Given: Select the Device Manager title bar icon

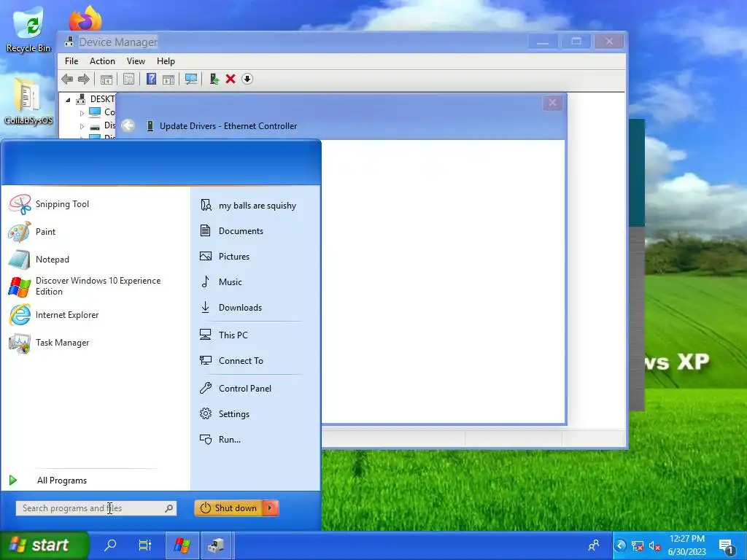Looking at the screenshot, I should (69, 42).
